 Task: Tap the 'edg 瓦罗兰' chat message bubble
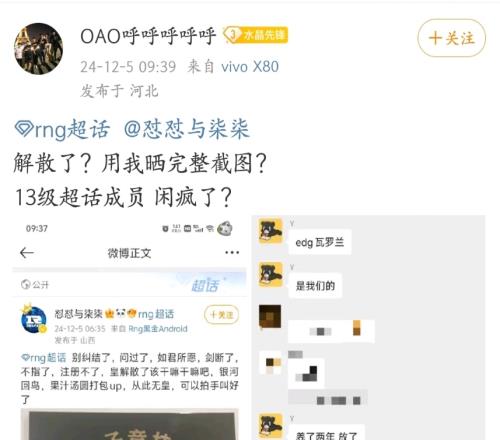coord(320,242)
